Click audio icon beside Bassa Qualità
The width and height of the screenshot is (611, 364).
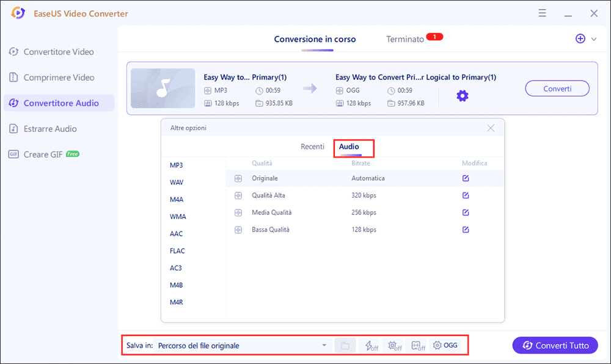238,230
